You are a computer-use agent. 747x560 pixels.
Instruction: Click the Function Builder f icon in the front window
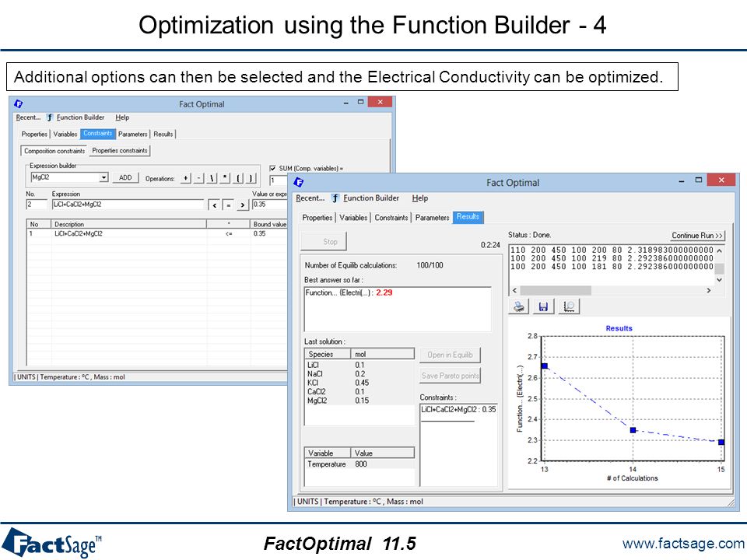click(335, 198)
